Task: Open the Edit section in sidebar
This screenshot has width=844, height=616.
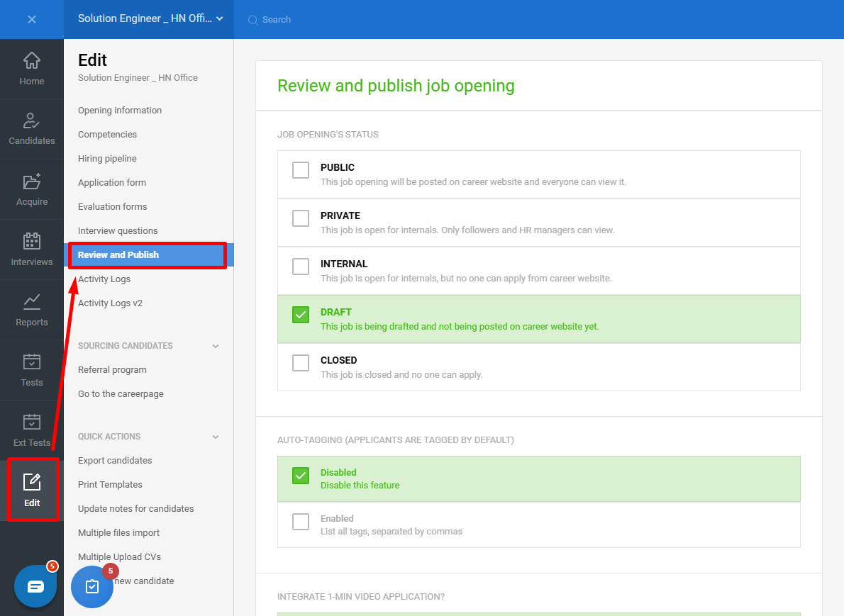Action: [x=32, y=490]
